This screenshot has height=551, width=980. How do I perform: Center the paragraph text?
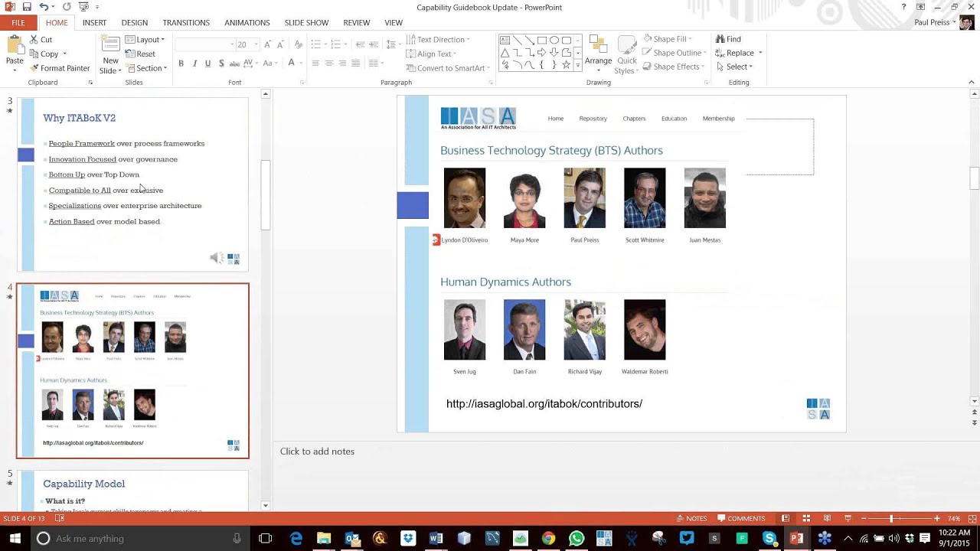(328, 64)
